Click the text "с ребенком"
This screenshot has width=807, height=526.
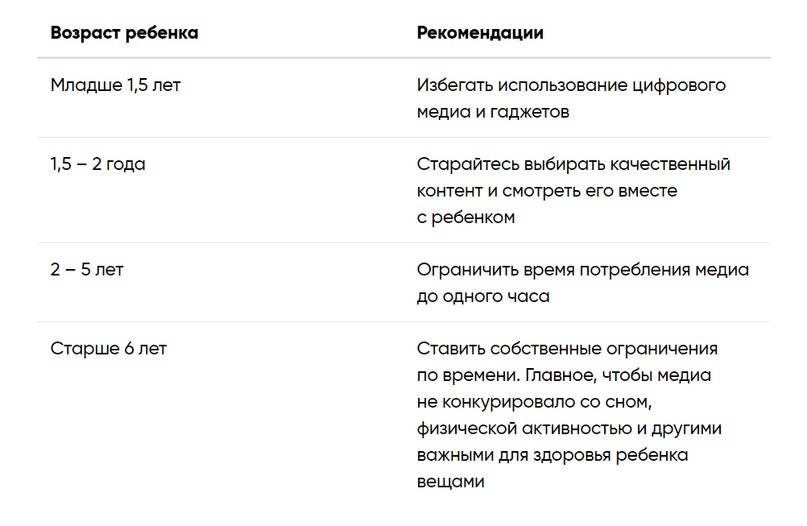(466, 217)
